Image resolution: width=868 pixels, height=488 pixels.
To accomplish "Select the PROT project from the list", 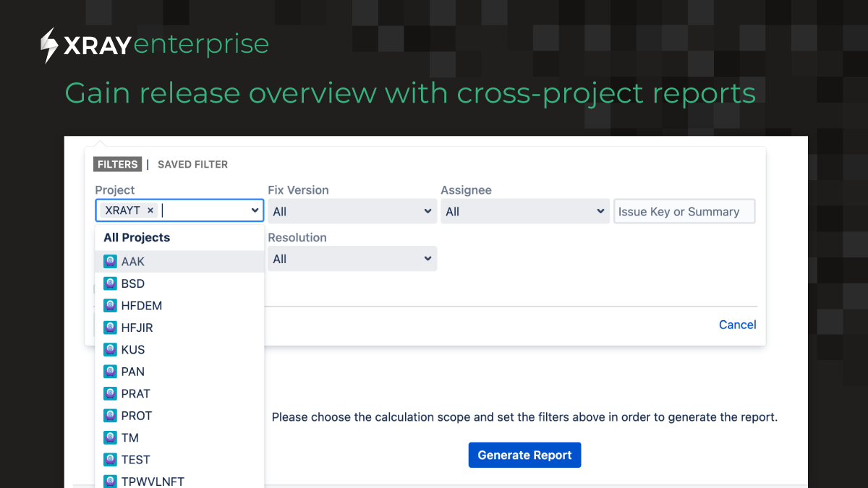I will pyautogui.click(x=137, y=416).
